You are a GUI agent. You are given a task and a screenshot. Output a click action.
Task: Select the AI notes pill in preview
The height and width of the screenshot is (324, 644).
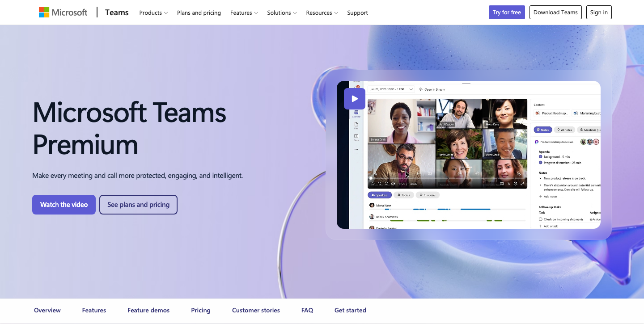[564, 130]
